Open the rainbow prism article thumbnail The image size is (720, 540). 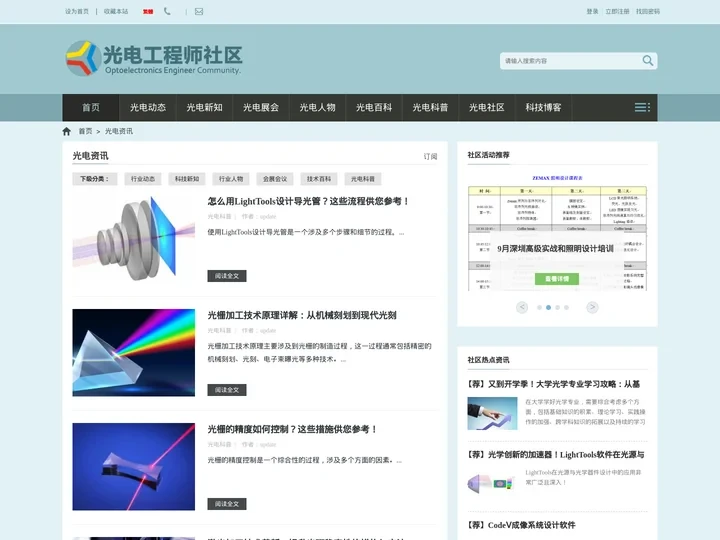134,352
